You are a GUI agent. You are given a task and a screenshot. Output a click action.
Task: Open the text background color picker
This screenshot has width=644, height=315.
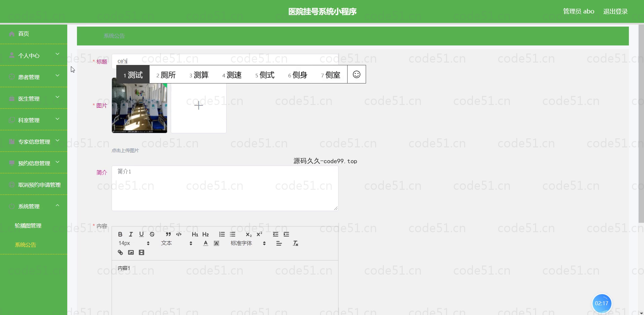click(216, 243)
